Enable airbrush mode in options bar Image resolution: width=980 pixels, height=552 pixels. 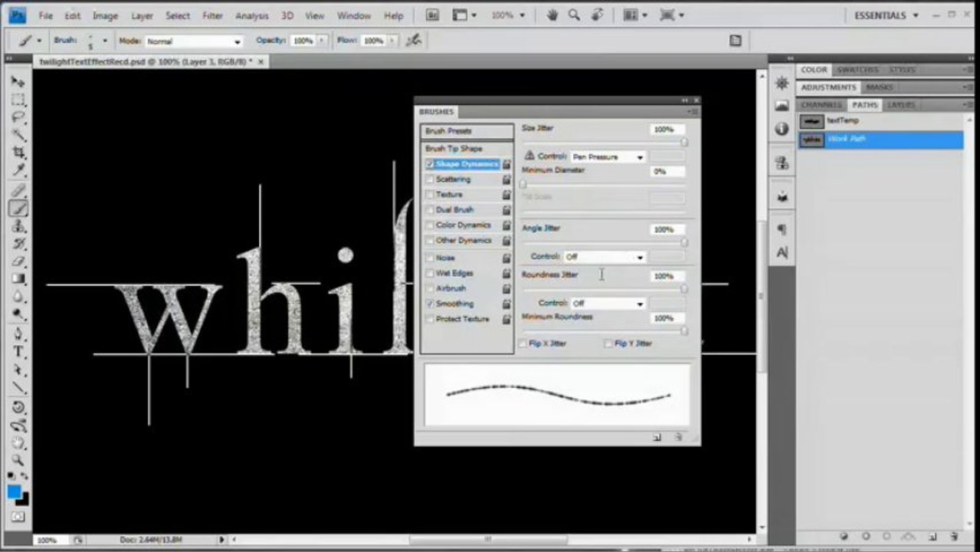tap(414, 41)
